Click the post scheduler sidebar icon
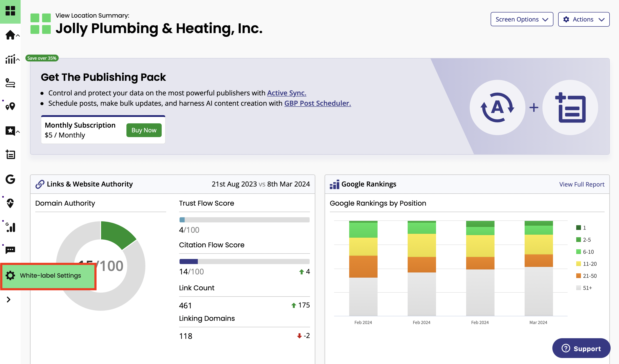Screen dimensions: 619x364 point(10,155)
